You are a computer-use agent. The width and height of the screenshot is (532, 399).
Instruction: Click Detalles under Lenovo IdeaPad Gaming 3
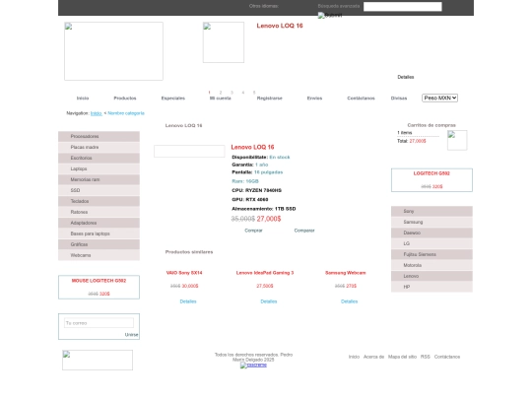(x=269, y=301)
